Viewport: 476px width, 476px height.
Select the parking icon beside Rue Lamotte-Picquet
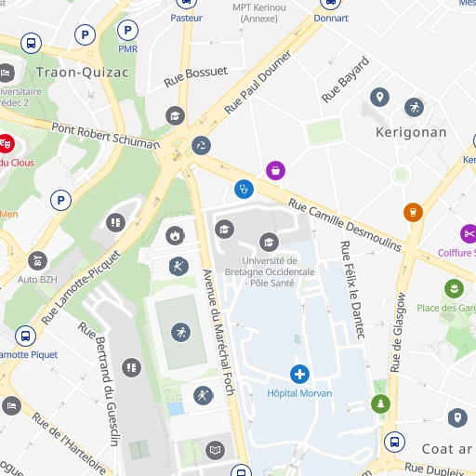click(60, 200)
